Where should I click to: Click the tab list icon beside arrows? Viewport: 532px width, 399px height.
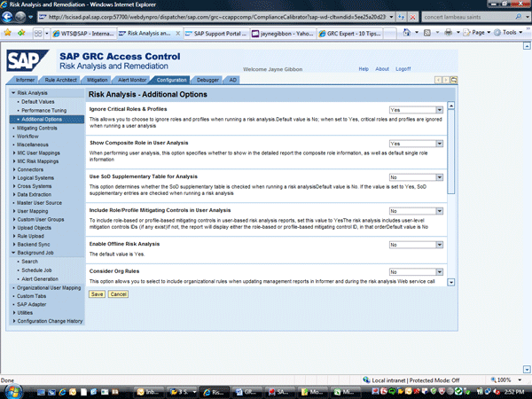point(454,80)
